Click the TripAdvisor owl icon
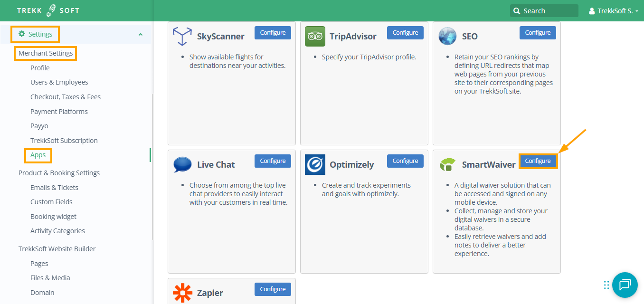 (315, 37)
